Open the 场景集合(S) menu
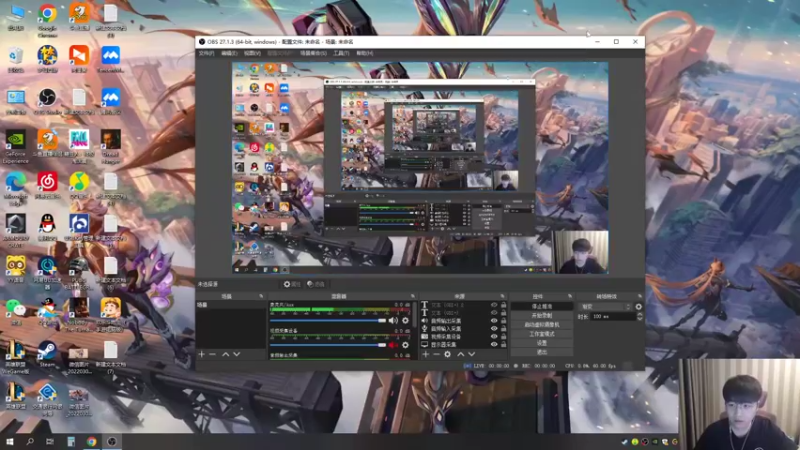800x450 pixels. (313, 53)
